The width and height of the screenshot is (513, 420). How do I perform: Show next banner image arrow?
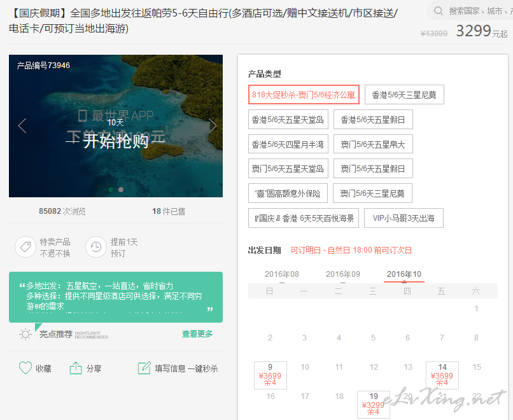click(213, 125)
